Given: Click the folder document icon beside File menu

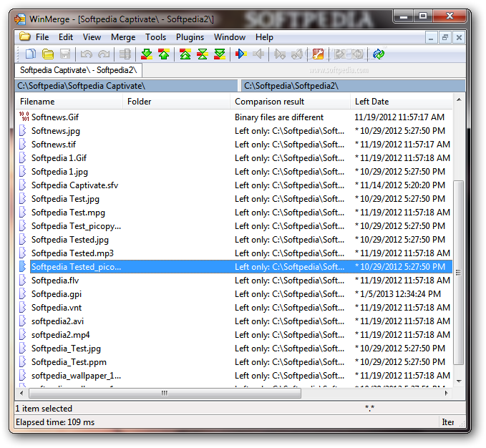Looking at the screenshot, I should click(x=25, y=36).
